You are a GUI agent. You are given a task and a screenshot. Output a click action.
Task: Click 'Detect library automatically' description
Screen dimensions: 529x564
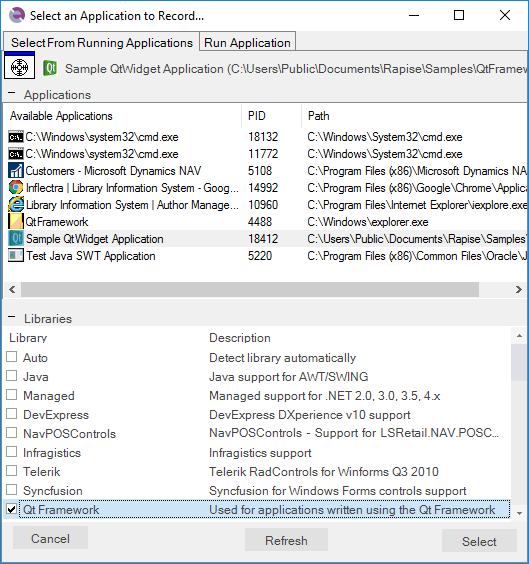(x=282, y=358)
